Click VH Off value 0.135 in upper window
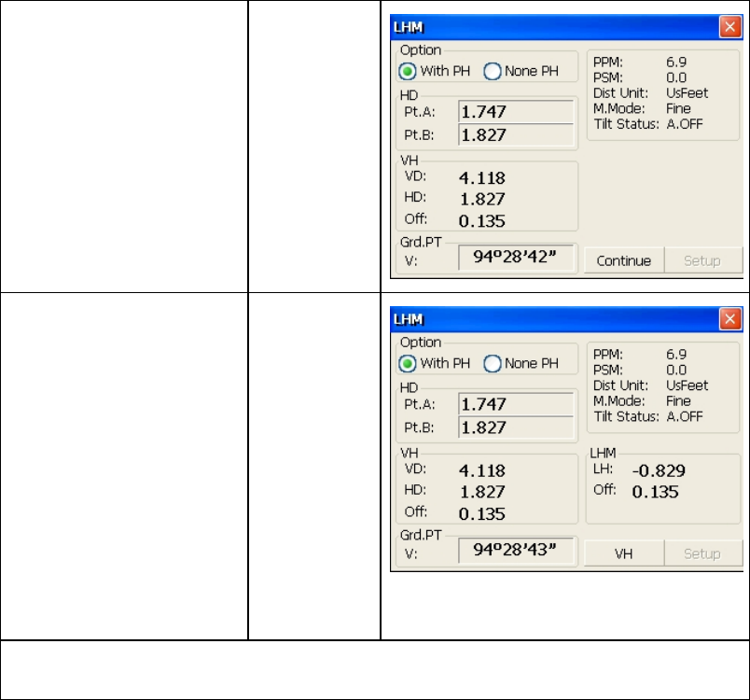This screenshot has width=750, height=700. pos(481,221)
